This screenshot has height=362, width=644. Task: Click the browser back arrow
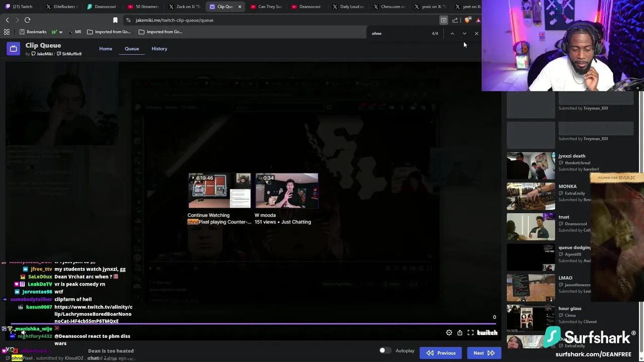tap(8, 20)
